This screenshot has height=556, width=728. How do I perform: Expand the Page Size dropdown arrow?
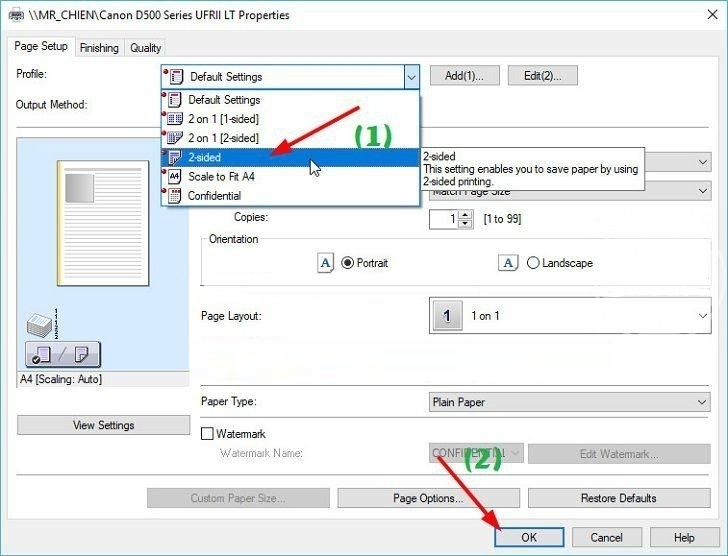703,162
